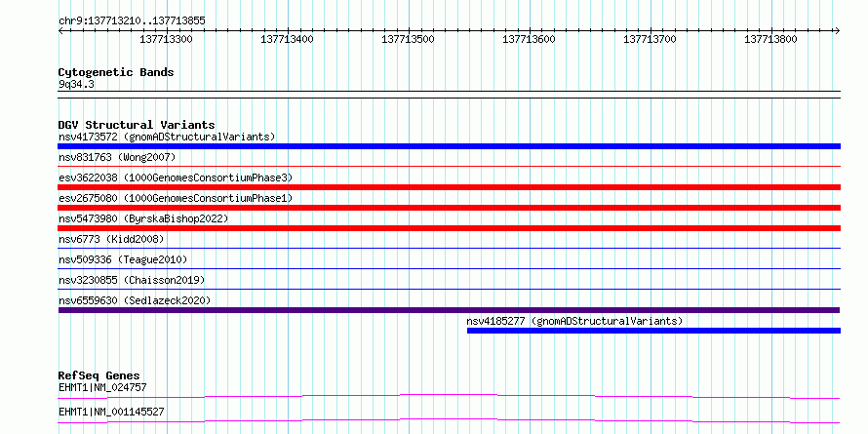This screenshot has width=868, height=434.
Task: Open variant label esv2675080 (1000GenomesConsortiumPhase1)
Action: [x=176, y=198]
